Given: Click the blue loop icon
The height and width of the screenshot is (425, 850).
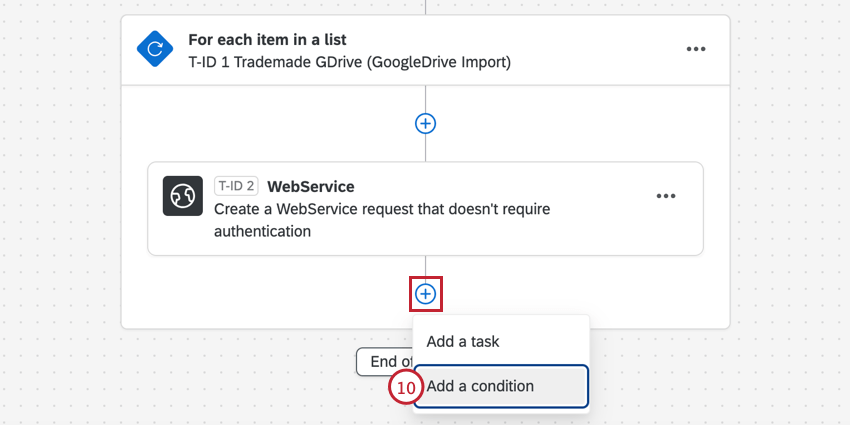Looking at the screenshot, I should (x=155, y=49).
